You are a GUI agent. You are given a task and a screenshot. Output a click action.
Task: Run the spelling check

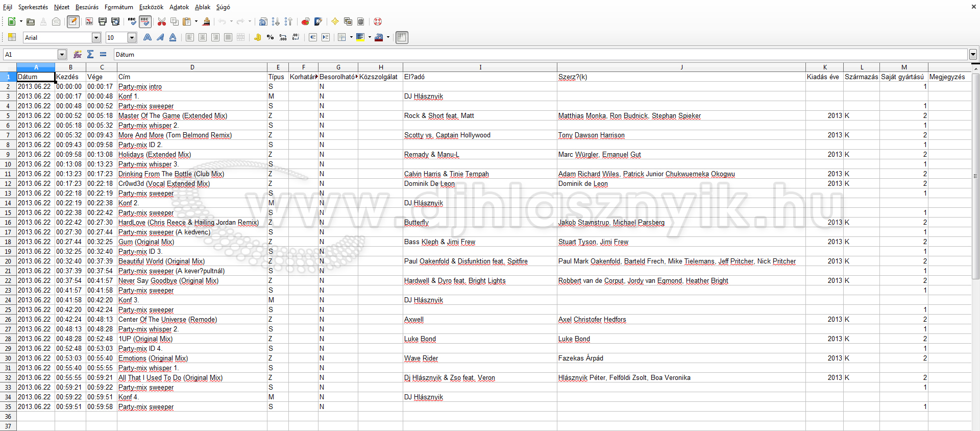click(x=132, y=21)
